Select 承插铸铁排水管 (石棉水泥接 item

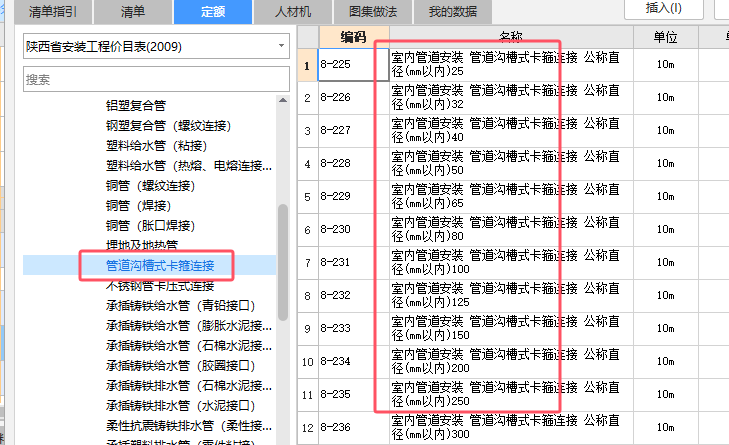pos(189,385)
